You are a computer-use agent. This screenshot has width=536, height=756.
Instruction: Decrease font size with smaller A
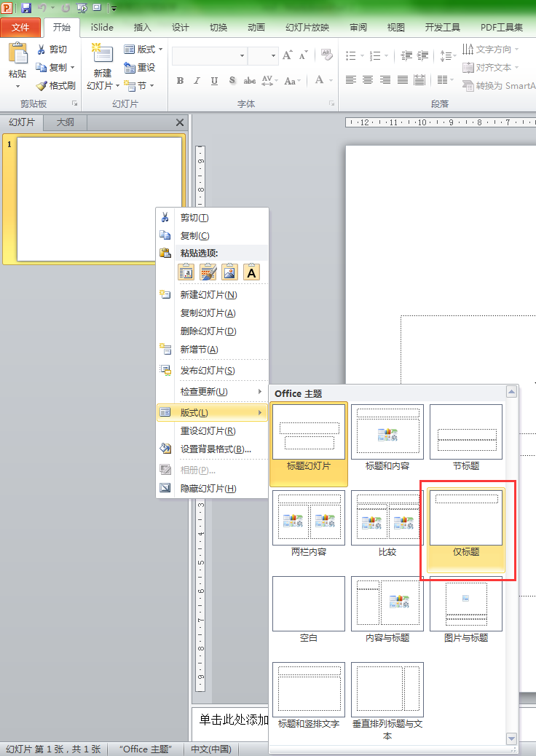click(303, 55)
